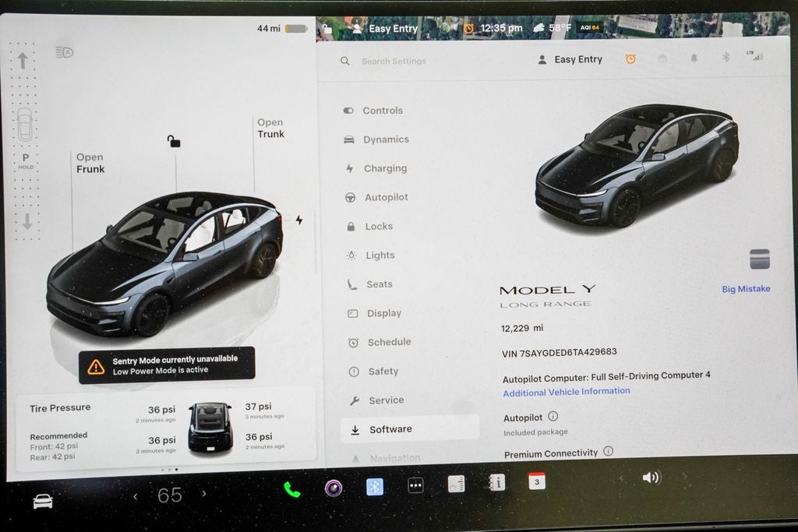The height and width of the screenshot is (532, 798).
Task: Tap the headlights icon on the left panel
Action: 66,51
